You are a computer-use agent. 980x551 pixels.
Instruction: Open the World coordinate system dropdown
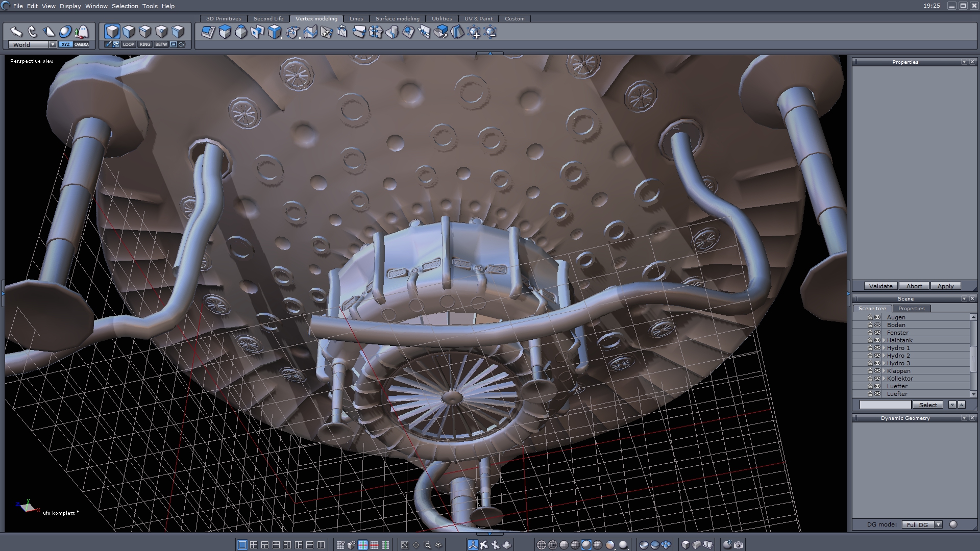tap(53, 44)
